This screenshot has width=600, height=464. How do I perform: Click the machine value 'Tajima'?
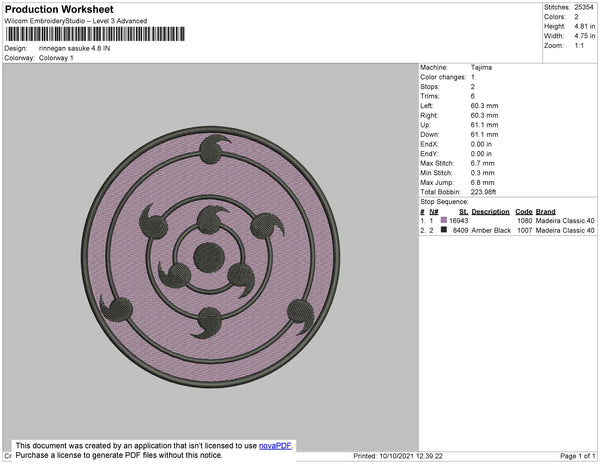point(481,67)
